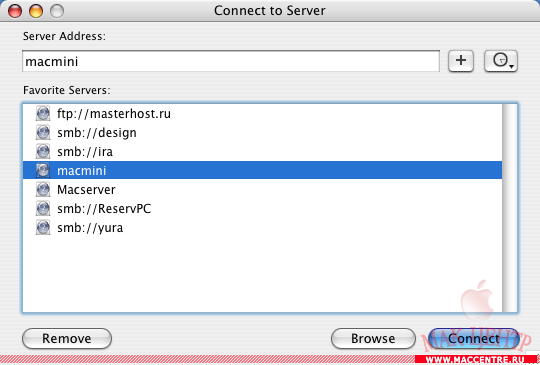This screenshot has width=540, height=365.
Task: Click the globe icon next to smb://design
Action: click(43, 132)
